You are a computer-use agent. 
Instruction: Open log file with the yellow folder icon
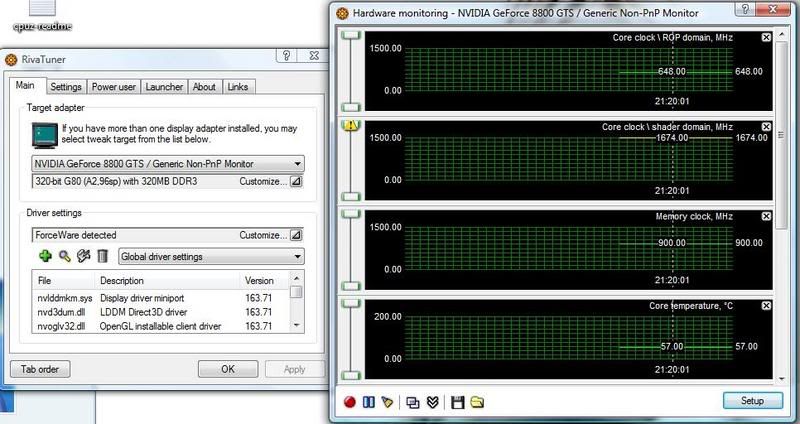click(x=477, y=403)
